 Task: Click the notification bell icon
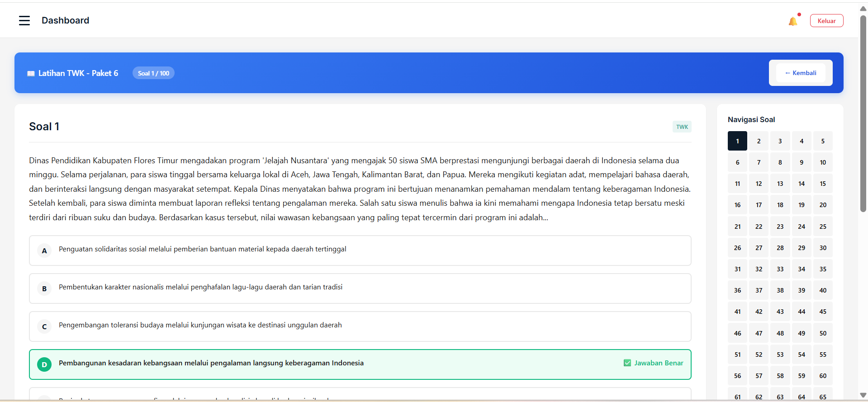tap(792, 21)
